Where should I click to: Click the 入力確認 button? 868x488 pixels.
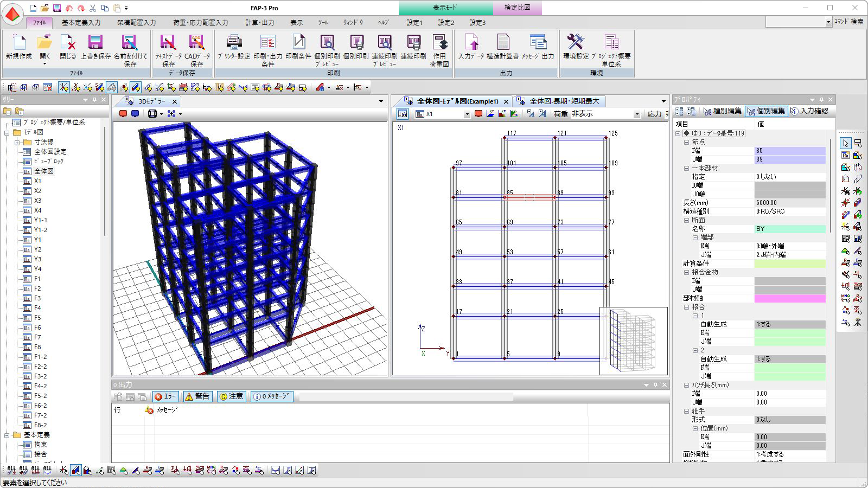[x=809, y=111]
